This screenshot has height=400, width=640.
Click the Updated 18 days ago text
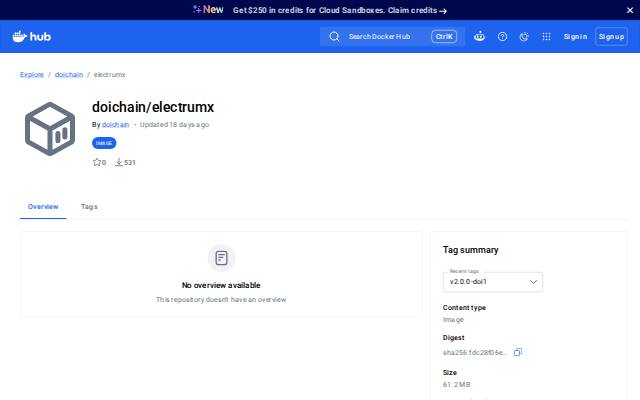(x=174, y=125)
